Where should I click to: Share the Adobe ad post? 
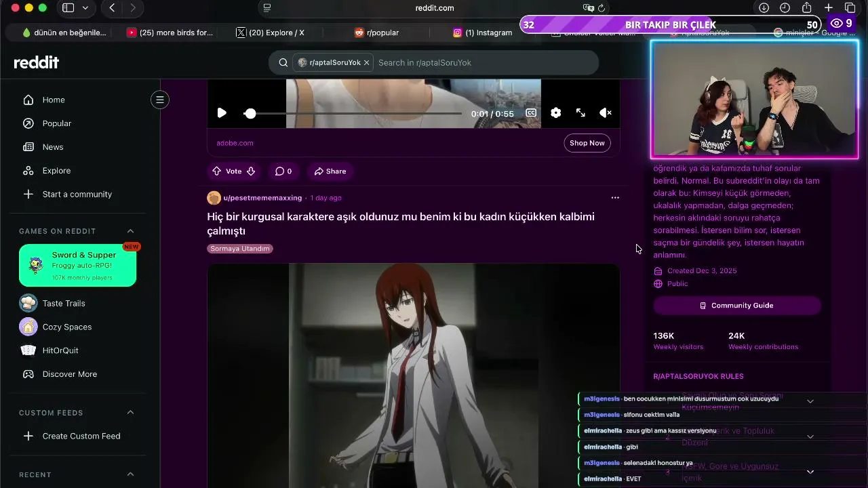[x=330, y=171]
